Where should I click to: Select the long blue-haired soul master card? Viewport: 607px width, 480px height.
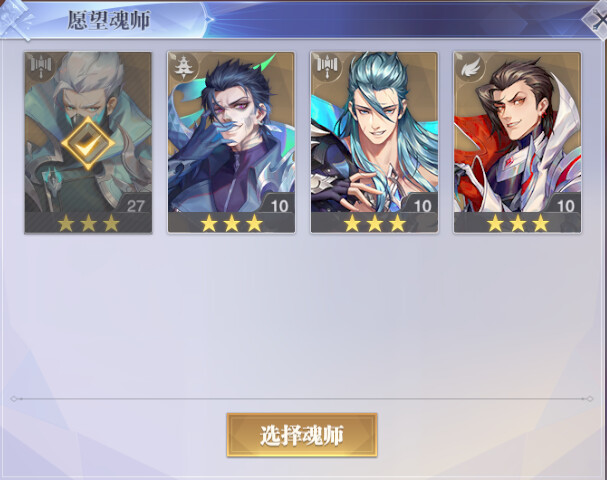pyautogui.click(x=374, y=142)
